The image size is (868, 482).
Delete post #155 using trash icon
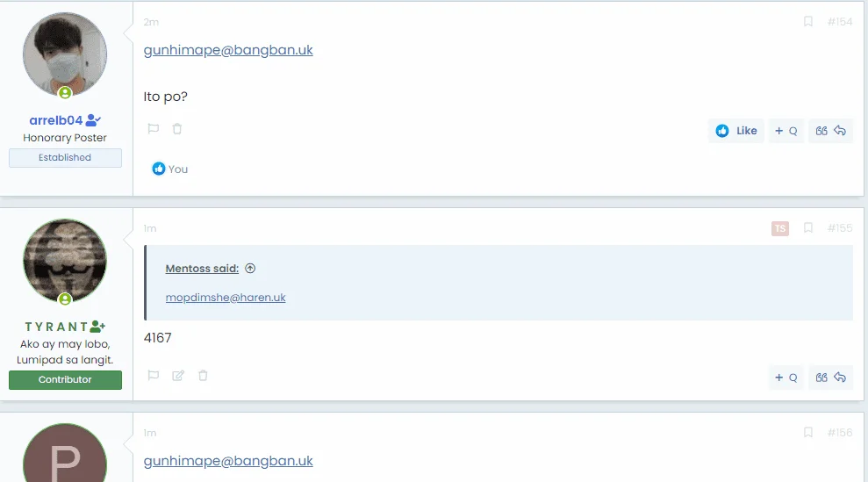click(203, 376)
